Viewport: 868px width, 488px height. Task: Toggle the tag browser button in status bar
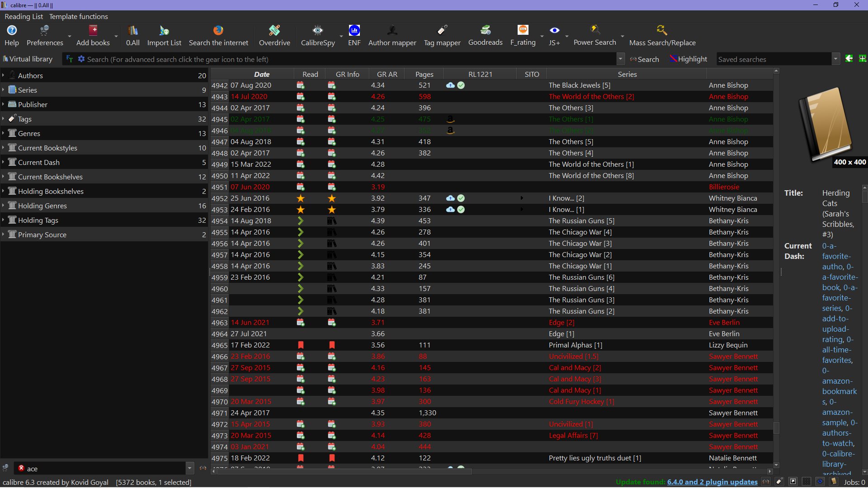click(x=779, y=482)
